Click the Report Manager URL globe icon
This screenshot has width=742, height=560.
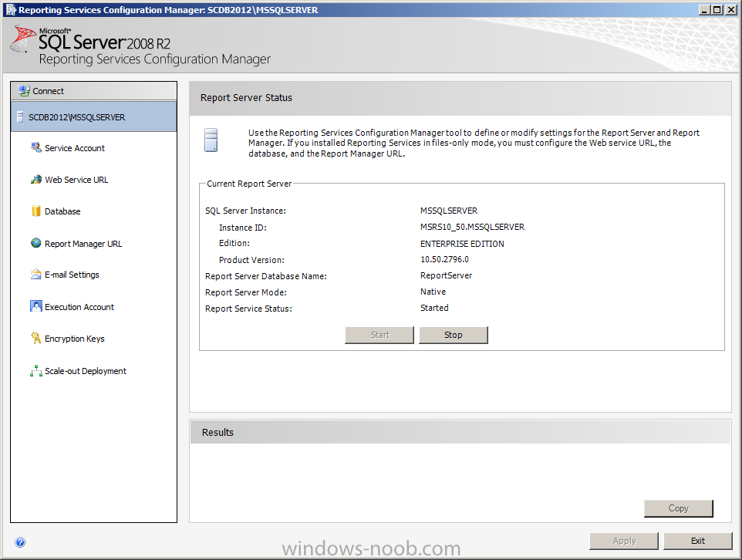pyautogui.click(x=36, y=243)
